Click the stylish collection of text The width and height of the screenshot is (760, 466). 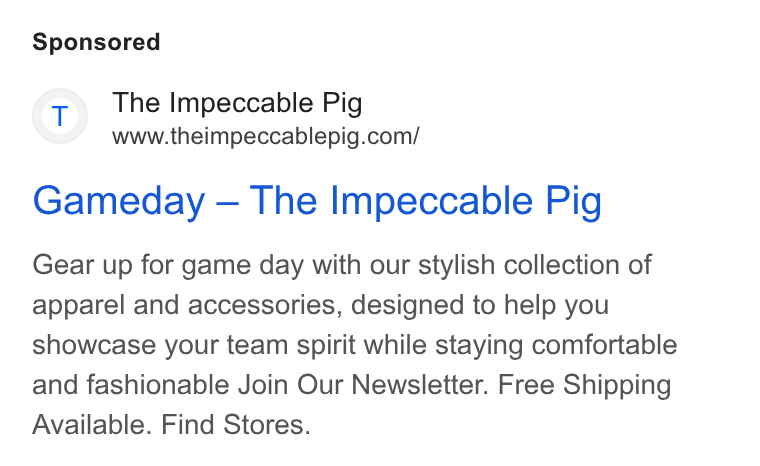(x=535, y=265)
